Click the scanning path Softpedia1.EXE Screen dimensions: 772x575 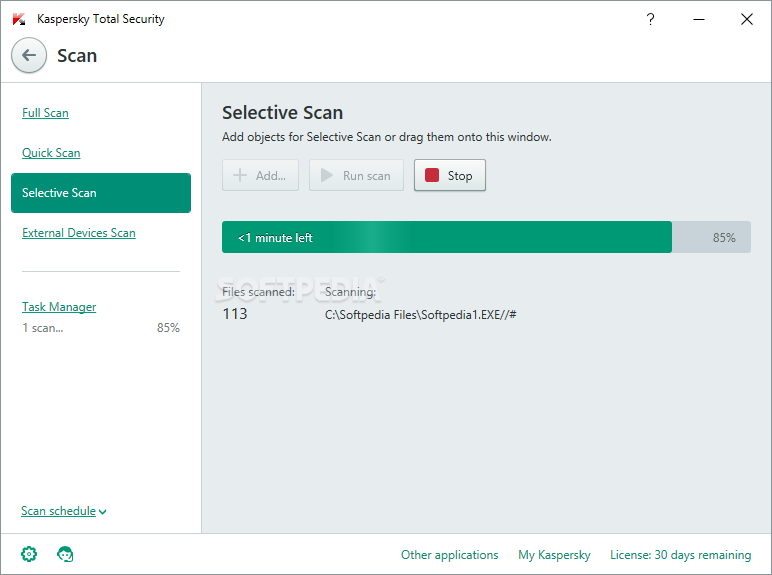point(420,315)
